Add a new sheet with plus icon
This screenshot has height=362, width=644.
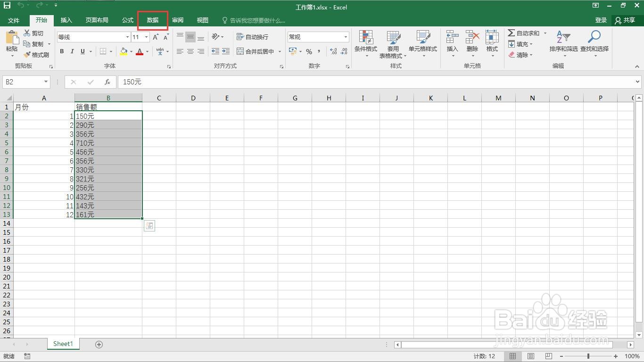point(99,345)
